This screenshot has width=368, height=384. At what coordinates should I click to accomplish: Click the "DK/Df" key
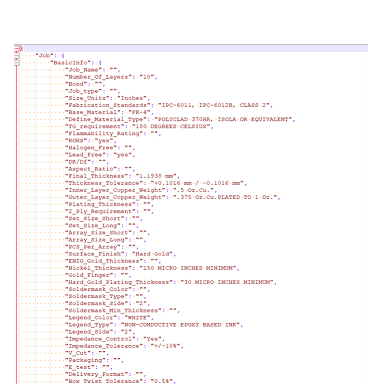pos(78,162)
